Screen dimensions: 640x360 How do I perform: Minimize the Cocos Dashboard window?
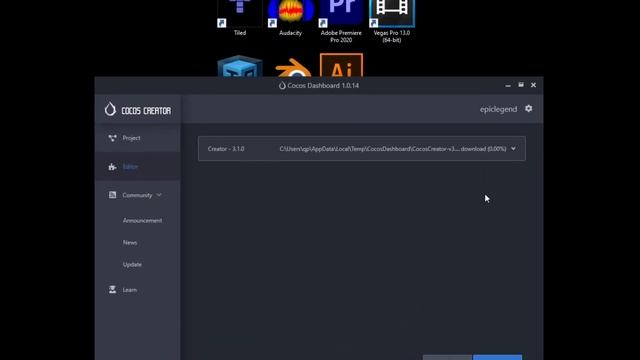pyautogui.click(x=508, y=85)
